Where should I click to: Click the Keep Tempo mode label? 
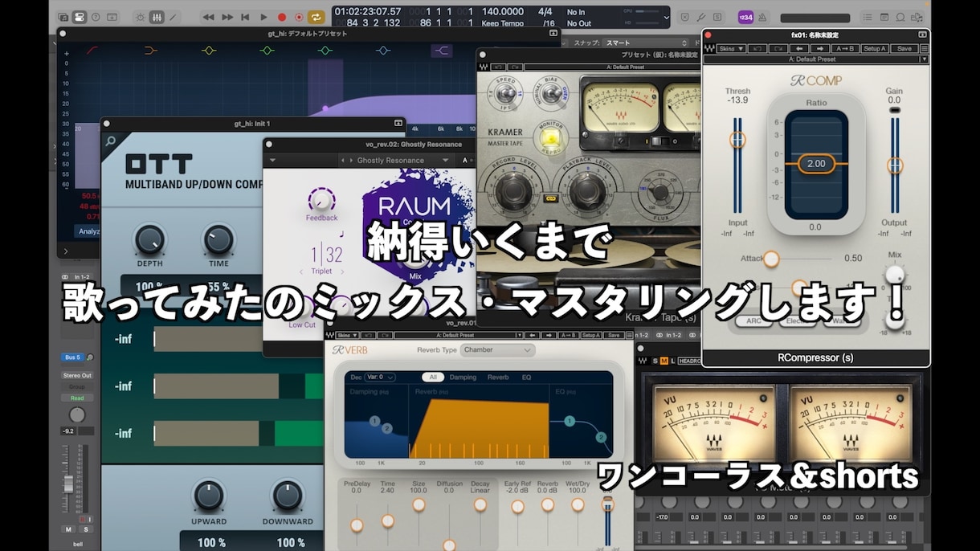(x=502, y=23)
